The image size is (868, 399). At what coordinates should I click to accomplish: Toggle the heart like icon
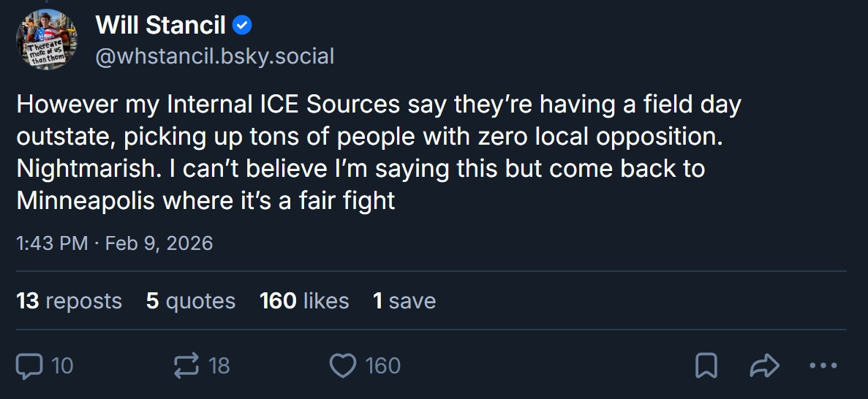click(x=343, y=365)
